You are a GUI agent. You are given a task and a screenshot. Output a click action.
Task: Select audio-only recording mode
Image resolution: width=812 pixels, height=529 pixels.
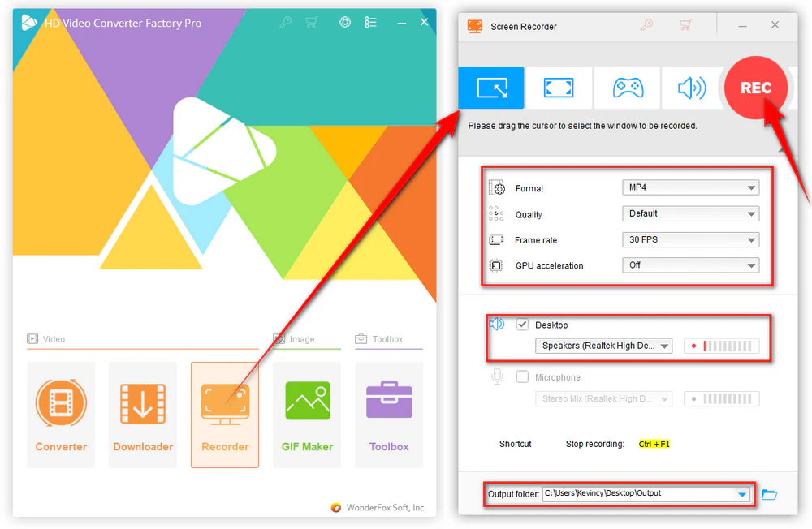[x=691, y=88]
